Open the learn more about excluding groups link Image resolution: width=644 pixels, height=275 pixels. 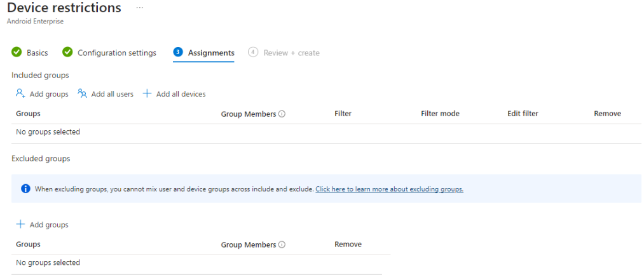[389, 189]
